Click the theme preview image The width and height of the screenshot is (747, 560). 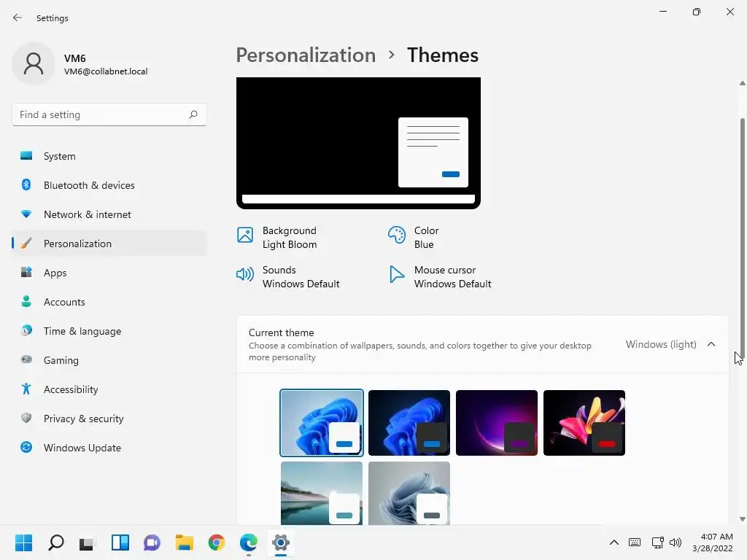tap(358, 143)
